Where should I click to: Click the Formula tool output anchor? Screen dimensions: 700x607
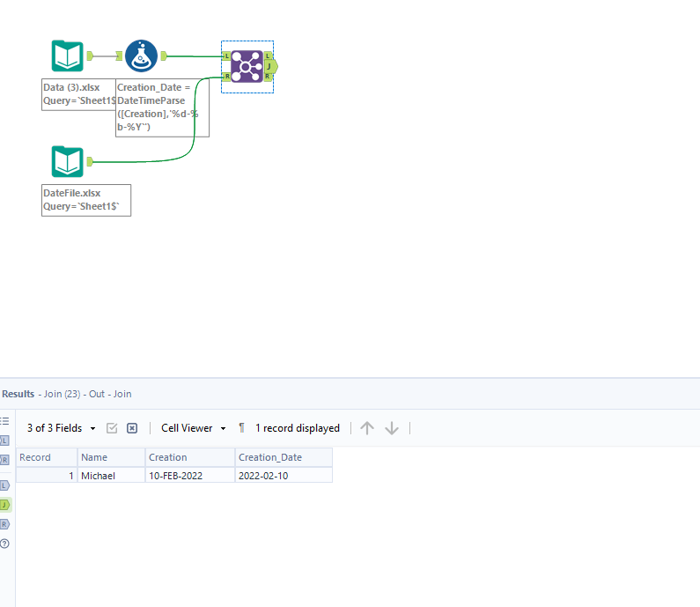tap(164, 56)
